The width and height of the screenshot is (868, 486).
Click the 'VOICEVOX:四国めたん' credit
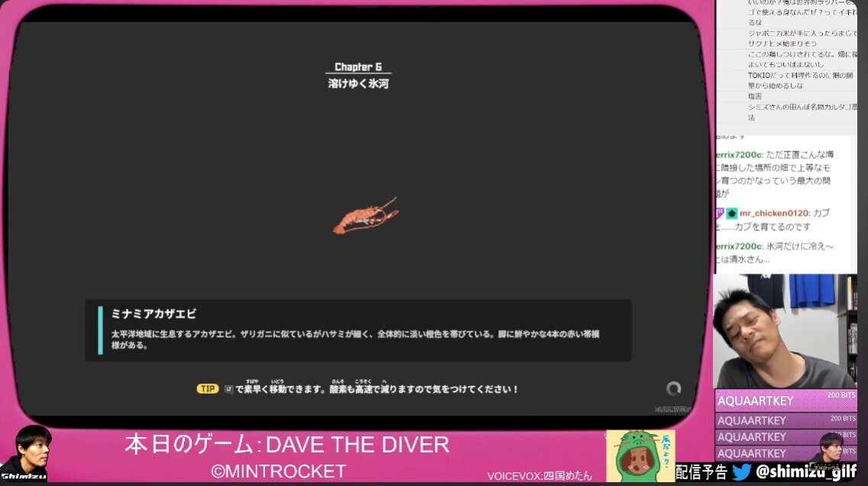[539, 476]
